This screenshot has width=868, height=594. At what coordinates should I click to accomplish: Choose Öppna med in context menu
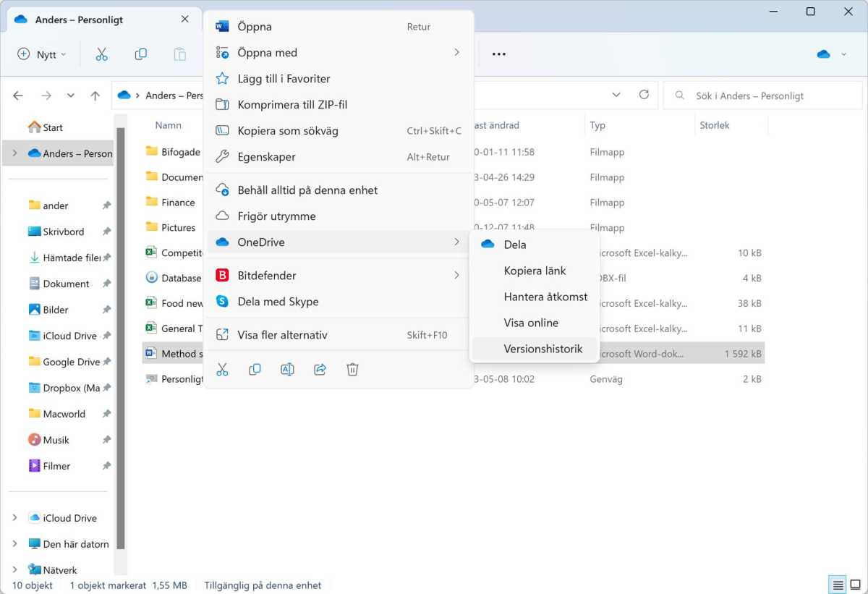tap(339, 53)
